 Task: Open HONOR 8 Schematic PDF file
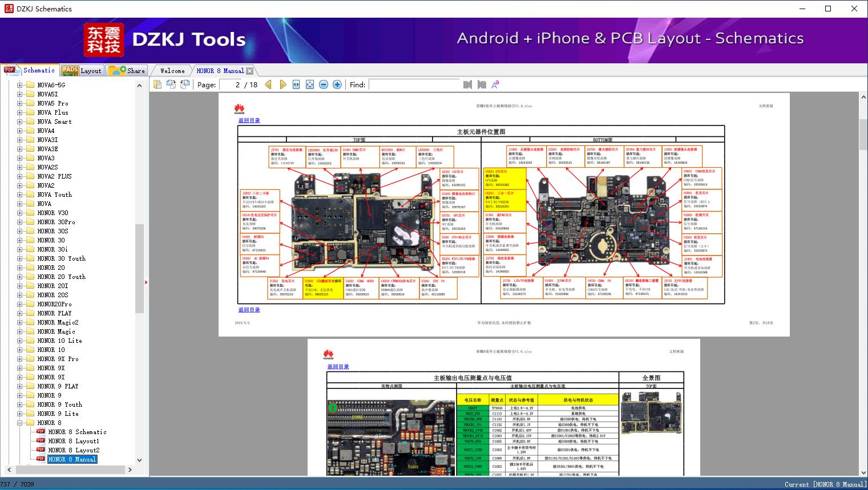click(77, 432)
